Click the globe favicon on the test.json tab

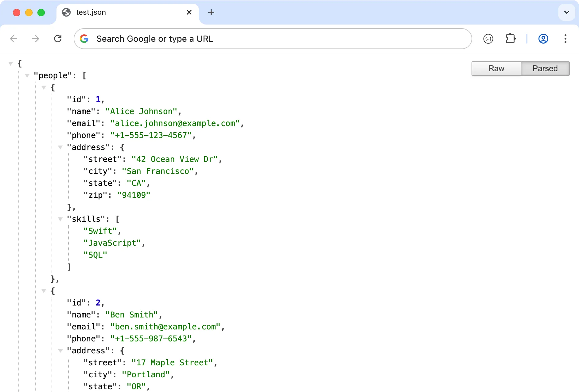click(x=66, y=12)
